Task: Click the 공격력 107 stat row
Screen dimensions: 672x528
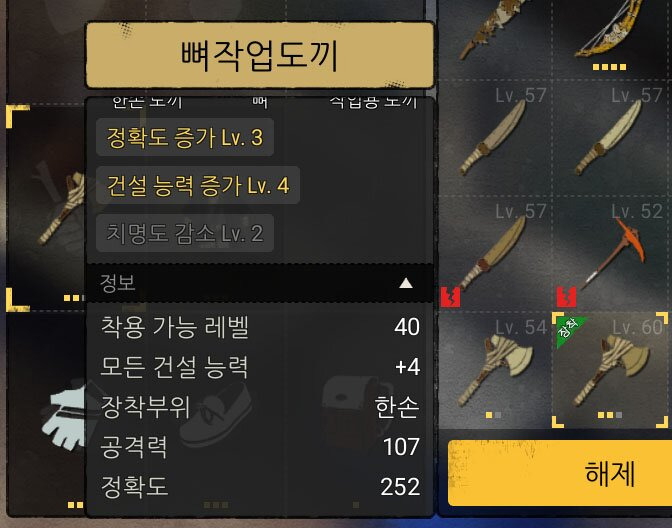Action: coord(260,447)
